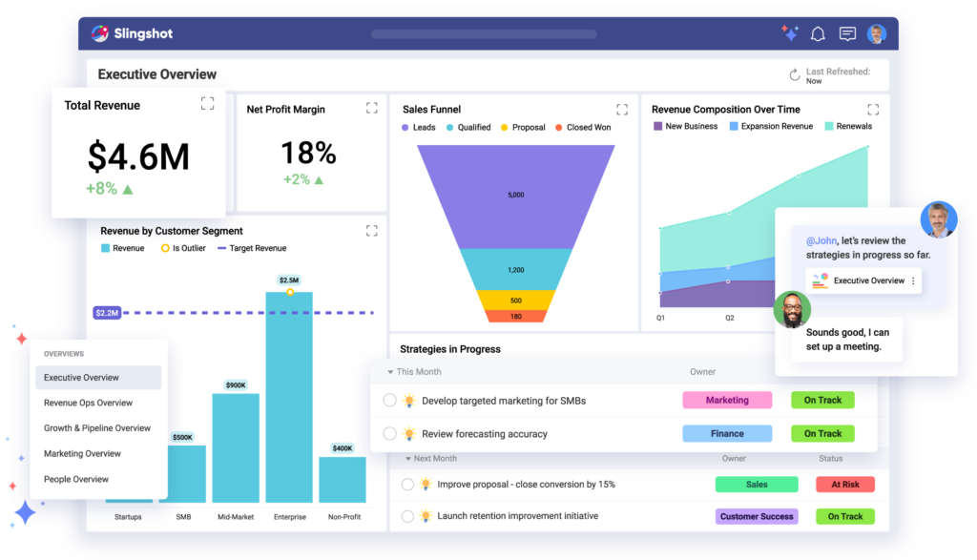Expand the Sales Funnel widget
Screen dimensions: 977x560
pyautogui.click(x=622, y=108)
